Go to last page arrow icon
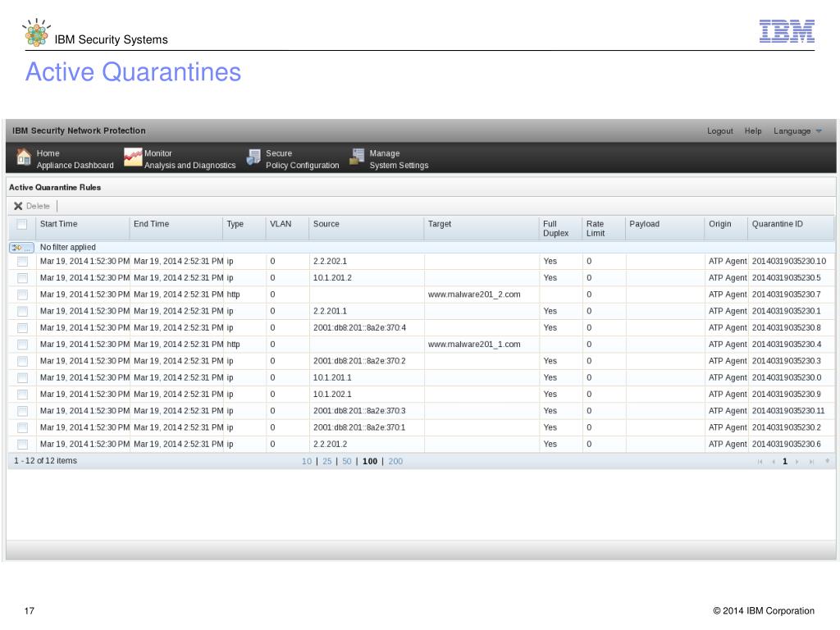Screen dimensions: 840x630 [811, 462]
